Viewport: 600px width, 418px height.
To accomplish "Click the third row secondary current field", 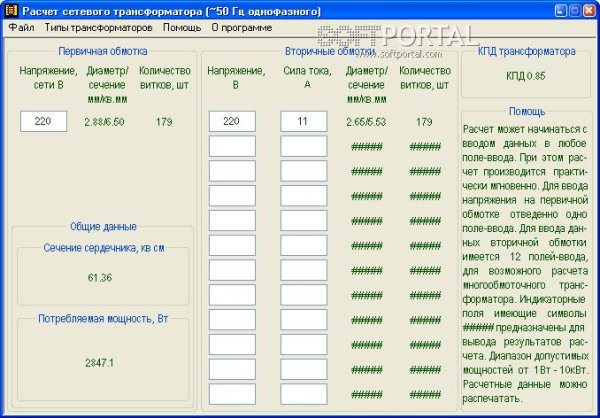I will (x=304, y=171).
